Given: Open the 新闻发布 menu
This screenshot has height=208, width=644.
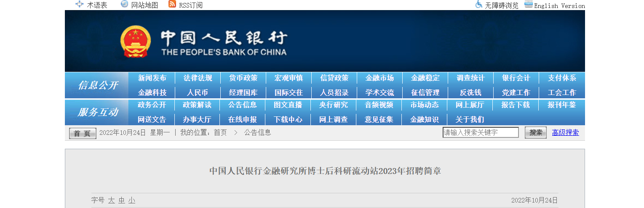Looking at the screenshot, I should (152, 78).
